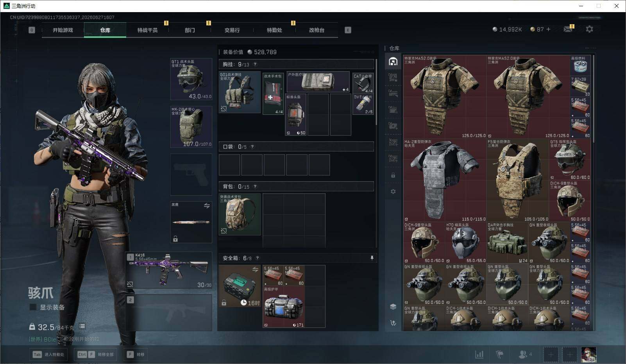This screenshot has height=364, width=626.
Task: Click the swap icon on 黑鹰 slot
Action: [x=207, y=206]
